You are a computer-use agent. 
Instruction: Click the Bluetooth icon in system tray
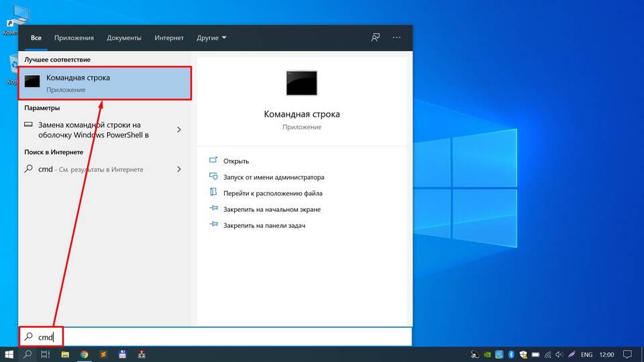click(510, 354)
